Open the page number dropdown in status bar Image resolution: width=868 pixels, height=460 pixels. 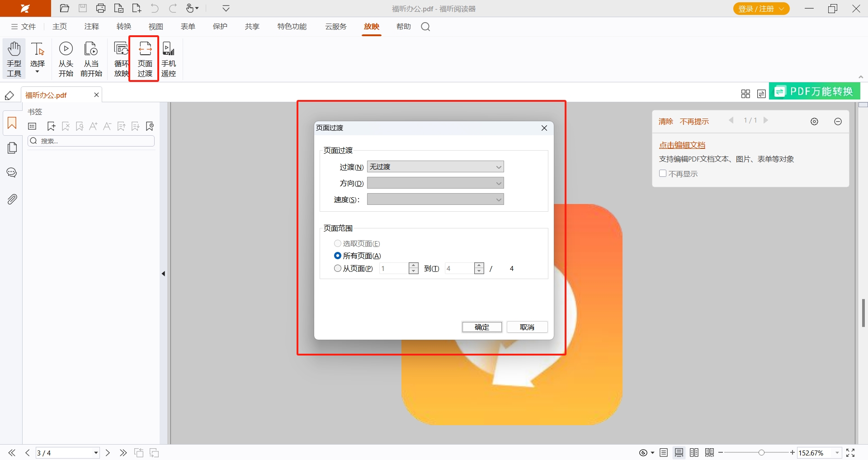click(96, 453)
